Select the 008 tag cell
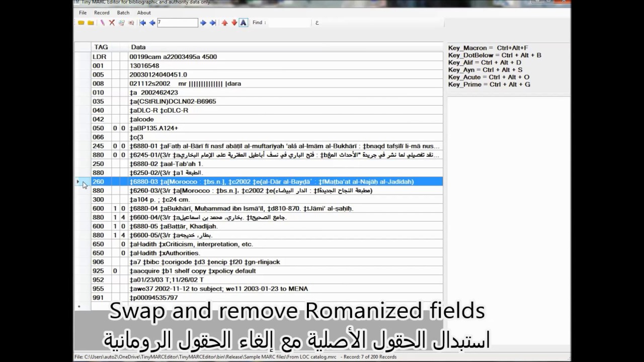The height and width of the screenshot is (362, 644). 101,83
